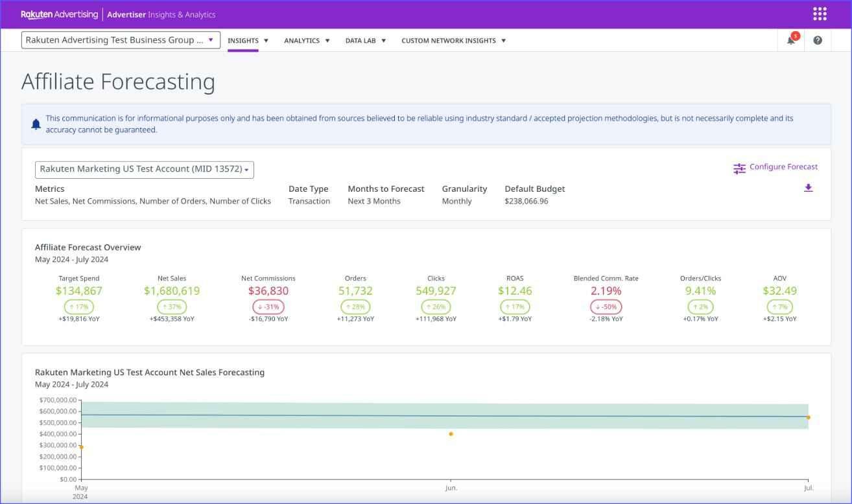Click the Configure Forecast link
The width and height of the screenshot is (852, 504).
(783, 166)
